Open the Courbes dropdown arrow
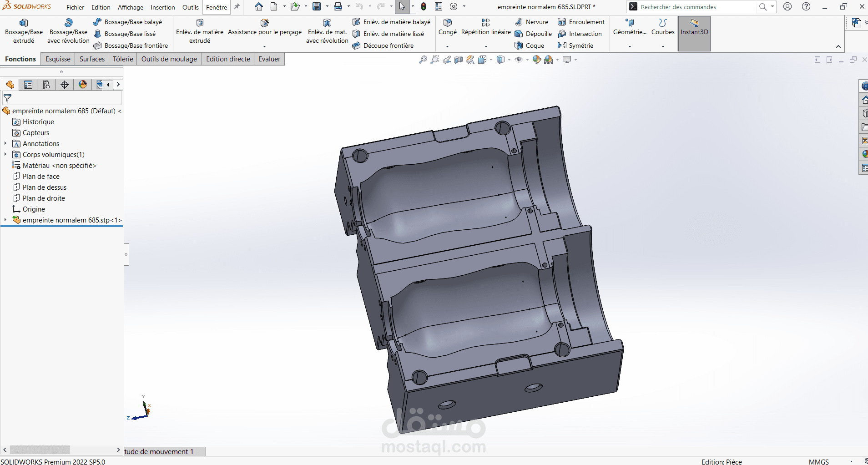 pos(663,46)
